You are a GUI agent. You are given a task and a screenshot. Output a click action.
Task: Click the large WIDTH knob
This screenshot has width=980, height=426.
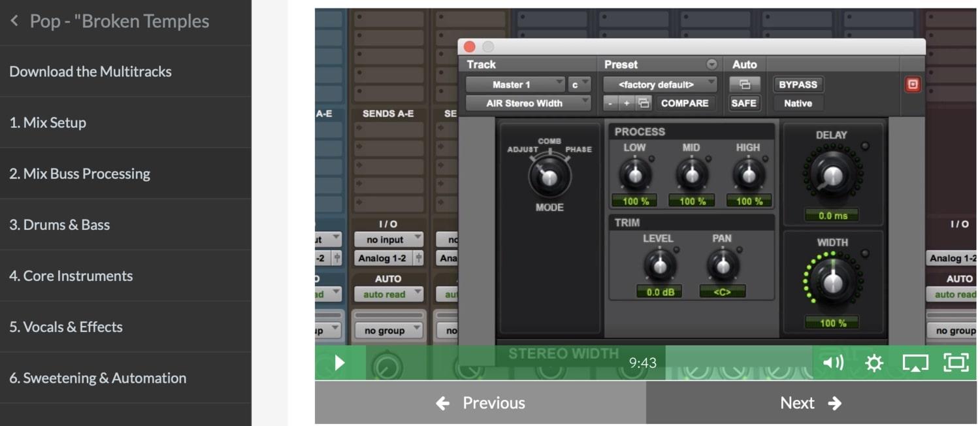coord(832,283)
